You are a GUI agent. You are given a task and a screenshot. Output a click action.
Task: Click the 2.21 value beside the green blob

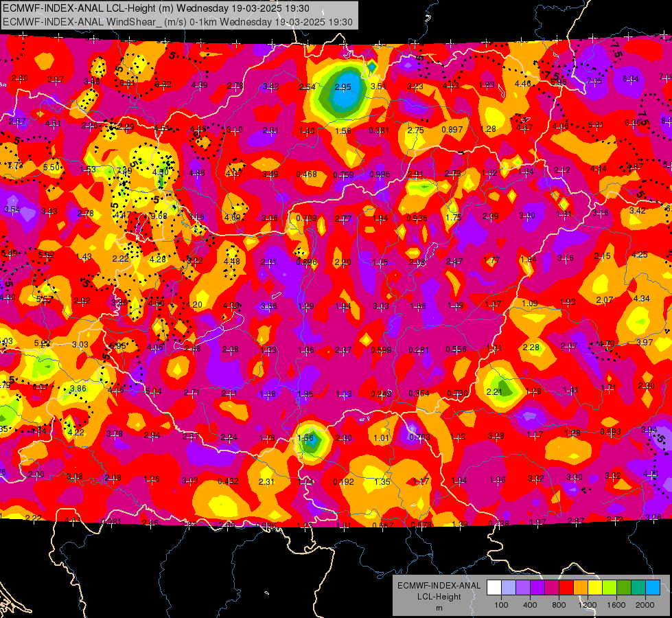(x=494, y=391)
